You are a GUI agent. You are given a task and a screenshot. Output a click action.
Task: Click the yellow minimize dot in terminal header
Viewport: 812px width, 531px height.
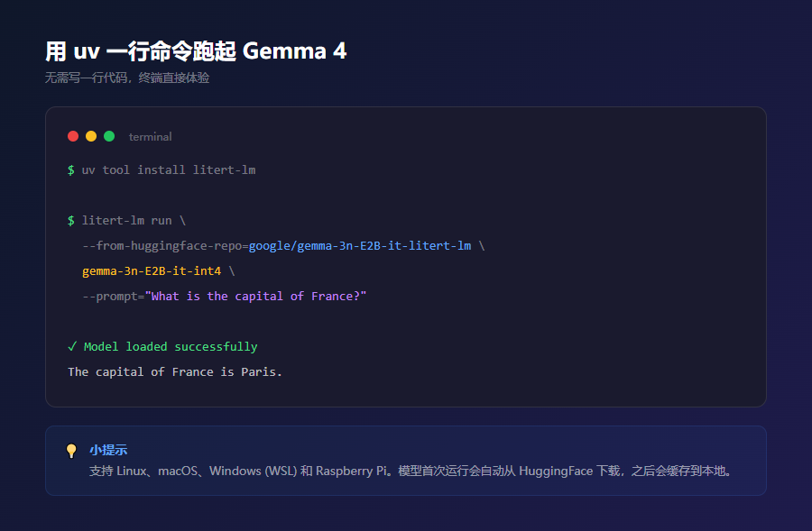(x=91, y=136)
